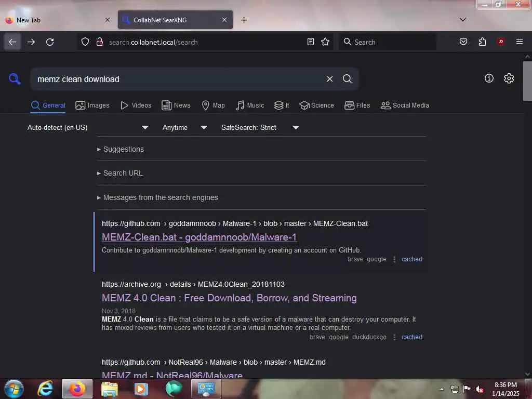Open MEMZ 4.0 Clean archive.org result
This screenshot has width=532, height=399.
coord(229,298)
